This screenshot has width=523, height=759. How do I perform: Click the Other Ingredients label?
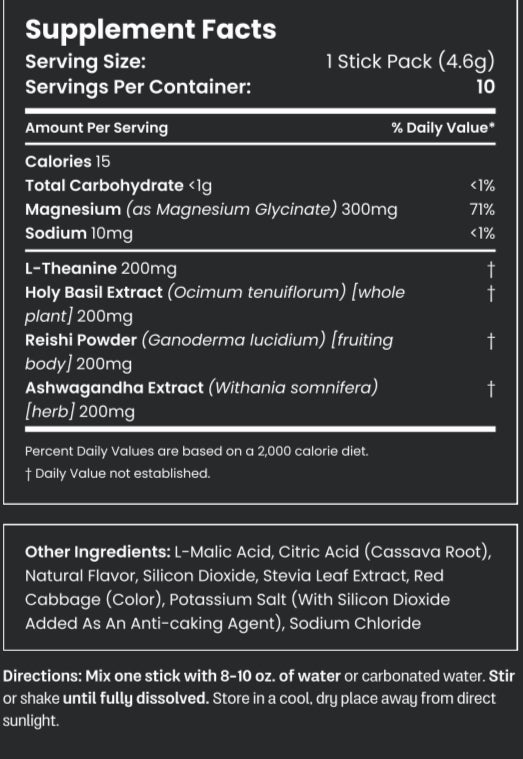(97, 552)
